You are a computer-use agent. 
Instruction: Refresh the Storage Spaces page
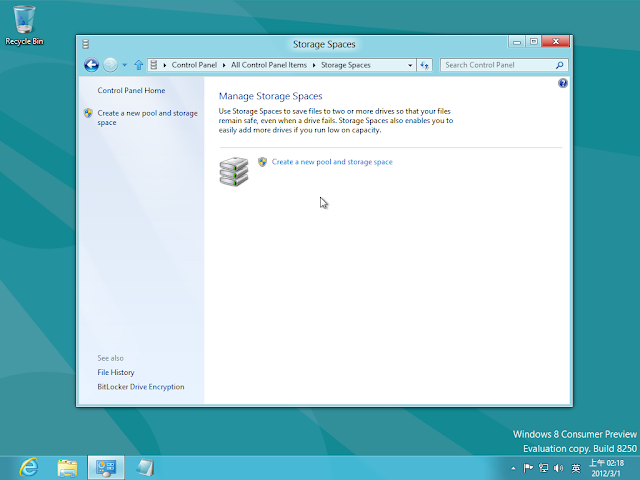[424, 65]
